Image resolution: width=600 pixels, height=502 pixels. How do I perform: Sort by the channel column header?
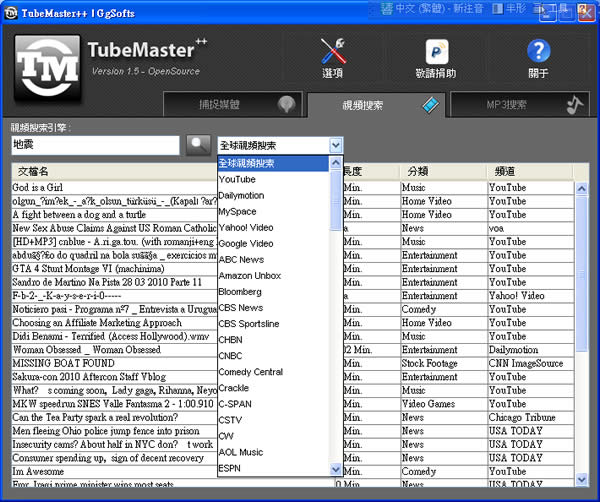(x=530, y=172)
